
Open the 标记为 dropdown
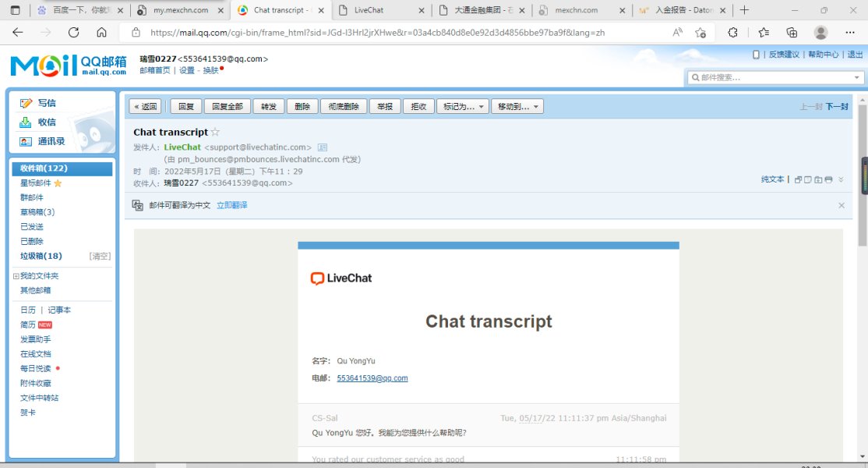pyautogui.click(x=463, y=106)
